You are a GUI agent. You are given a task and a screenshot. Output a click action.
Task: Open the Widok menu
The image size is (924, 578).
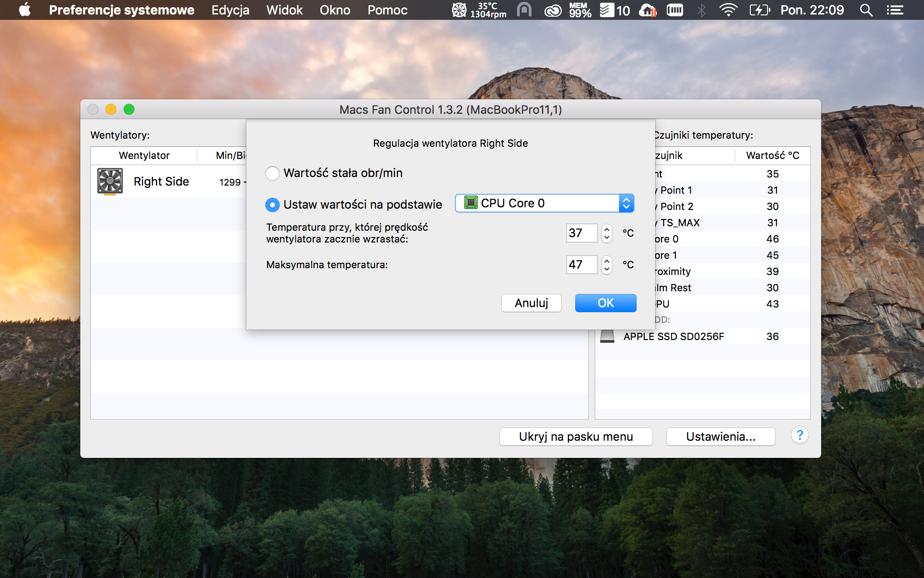coord(284,10)
